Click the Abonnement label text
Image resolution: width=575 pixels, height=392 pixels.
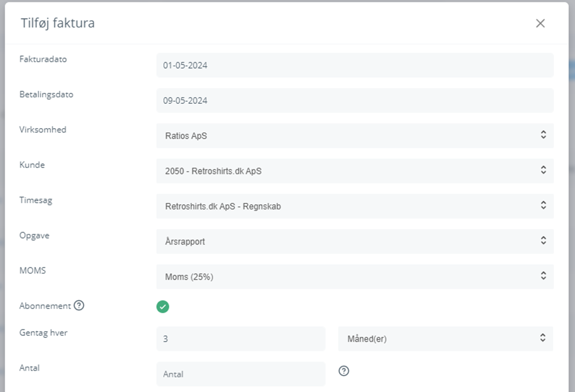(45, 306)
